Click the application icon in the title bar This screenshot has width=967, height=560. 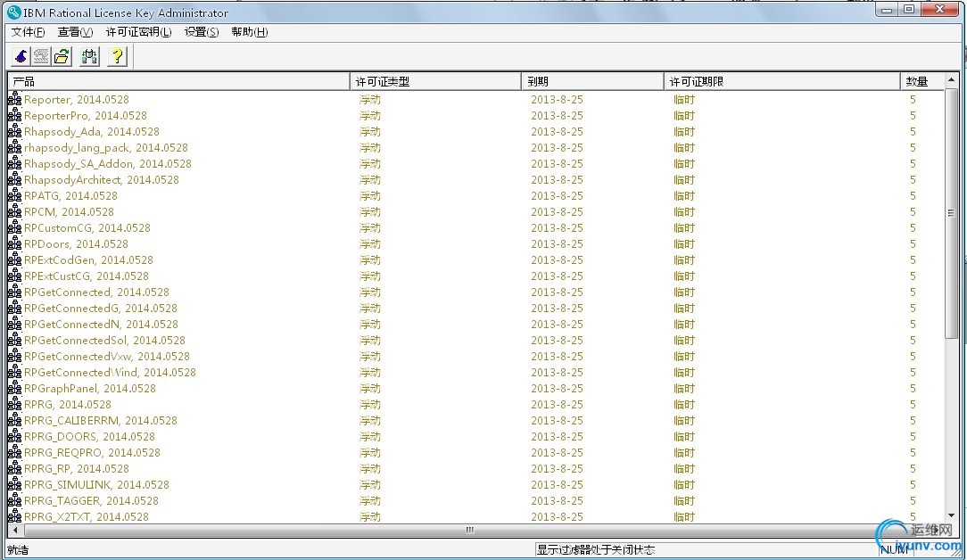click(13, 12)
